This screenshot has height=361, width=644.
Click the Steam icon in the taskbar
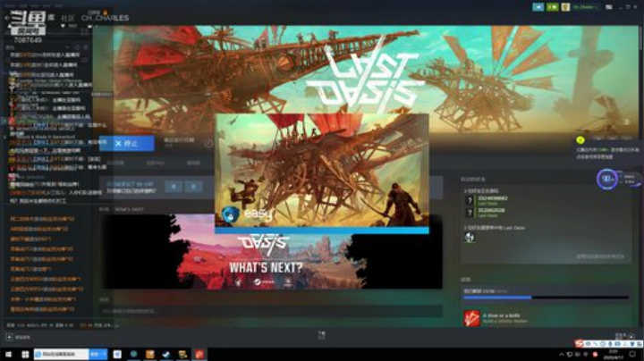click(x=166, y=354)
